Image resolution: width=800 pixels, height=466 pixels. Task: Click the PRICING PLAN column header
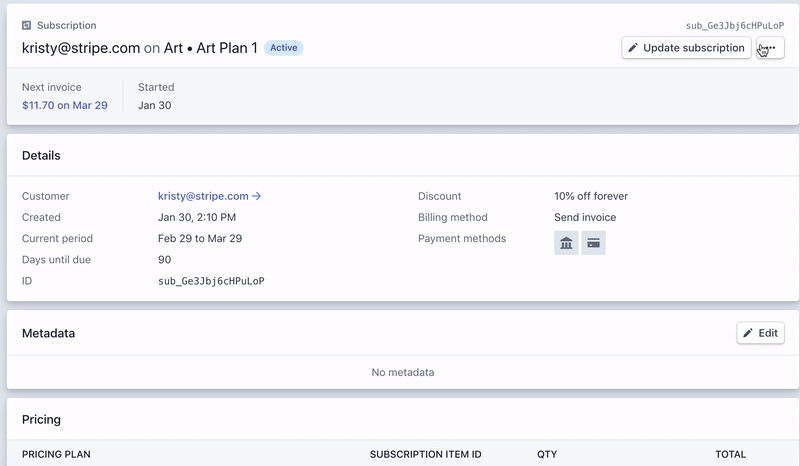tap(56, 454)
